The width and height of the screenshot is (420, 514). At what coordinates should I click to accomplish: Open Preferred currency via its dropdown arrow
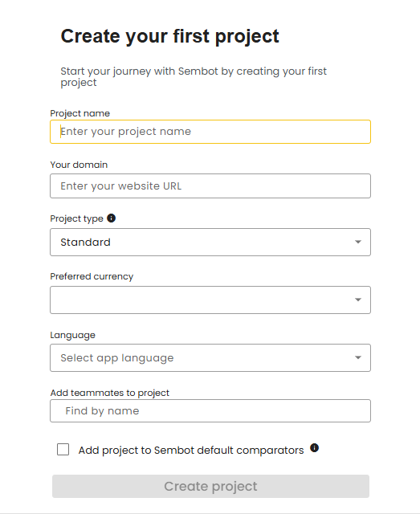[x=358, y=300]
